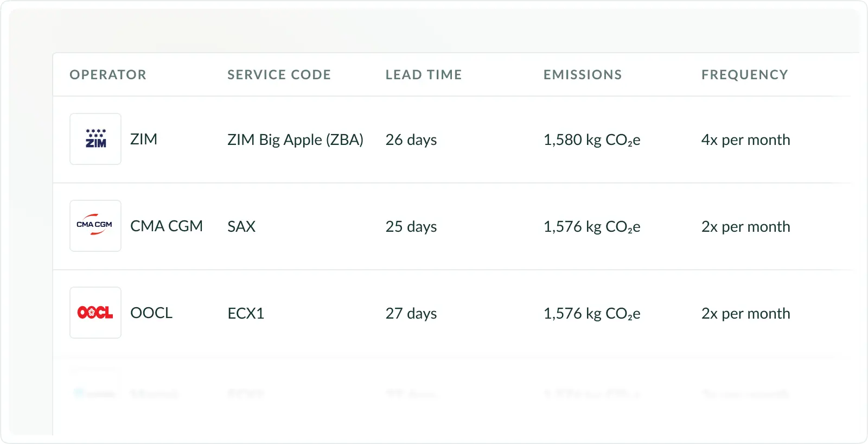This screenshot has width=868, height=444.
Task: Click the OOCL operator logo
Action: click(95, 313)
